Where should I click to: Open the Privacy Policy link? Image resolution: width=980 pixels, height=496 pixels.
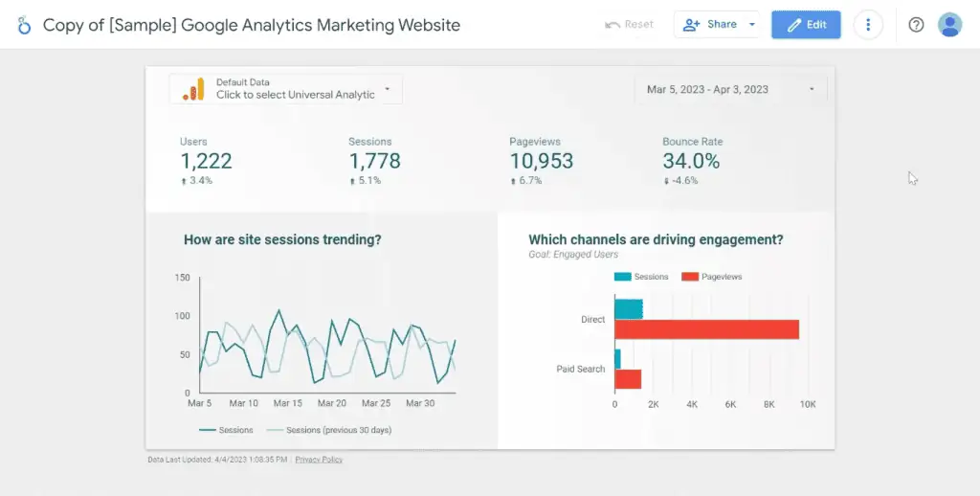click(319, 460)
